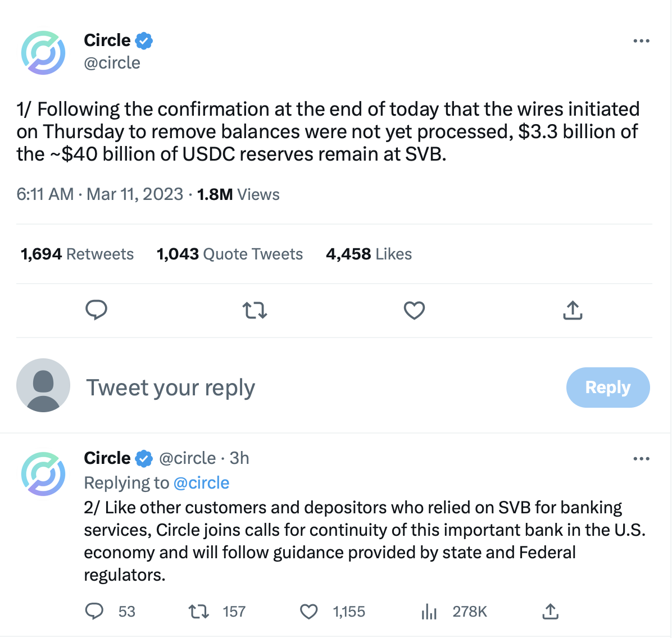
Task: Retweet the main Circle tweet
Action: (255, 310)
